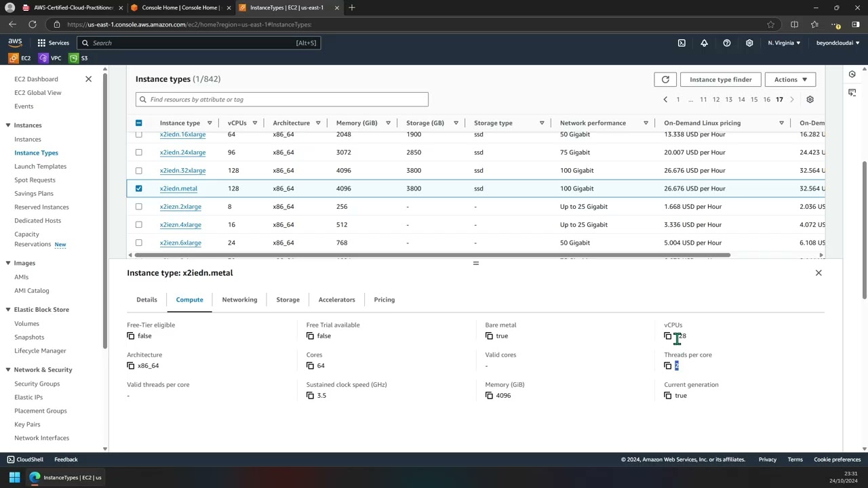Copy the Sustained clock speed value
This screenshot has width=868, height=488.
310,396
